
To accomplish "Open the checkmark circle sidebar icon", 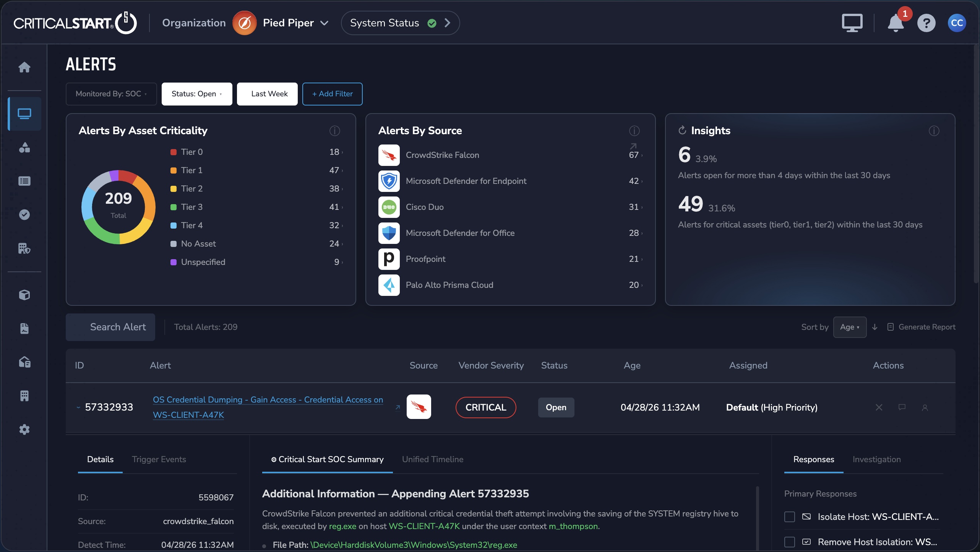I will (x=24, y=214).
